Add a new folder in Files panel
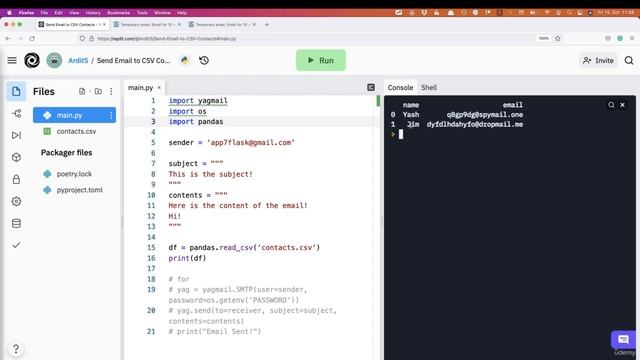This screenshot has width=640, height=360. 98,91
